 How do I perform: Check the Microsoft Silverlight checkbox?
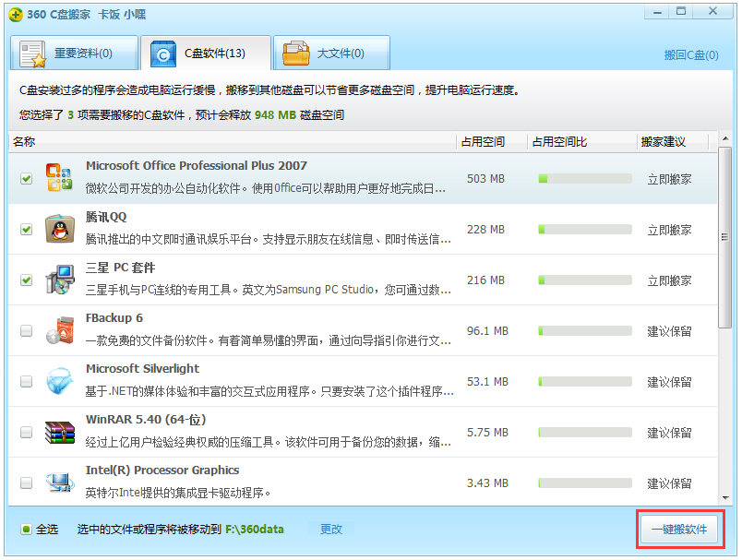(27, 381)
